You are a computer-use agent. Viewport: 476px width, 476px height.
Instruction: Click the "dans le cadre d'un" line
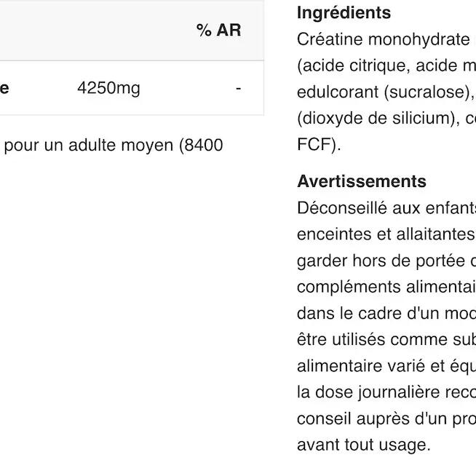click(x=386, y=312)
